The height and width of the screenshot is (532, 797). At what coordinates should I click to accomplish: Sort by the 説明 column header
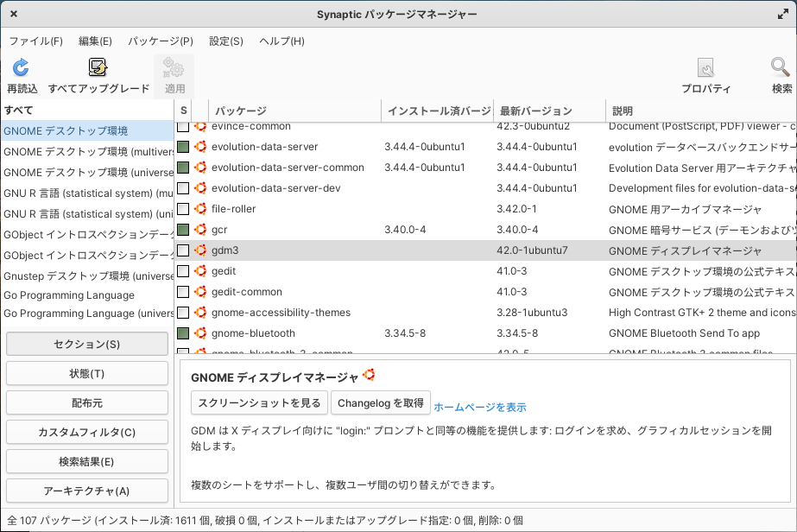pyautogui.click(x=701, y=111)
